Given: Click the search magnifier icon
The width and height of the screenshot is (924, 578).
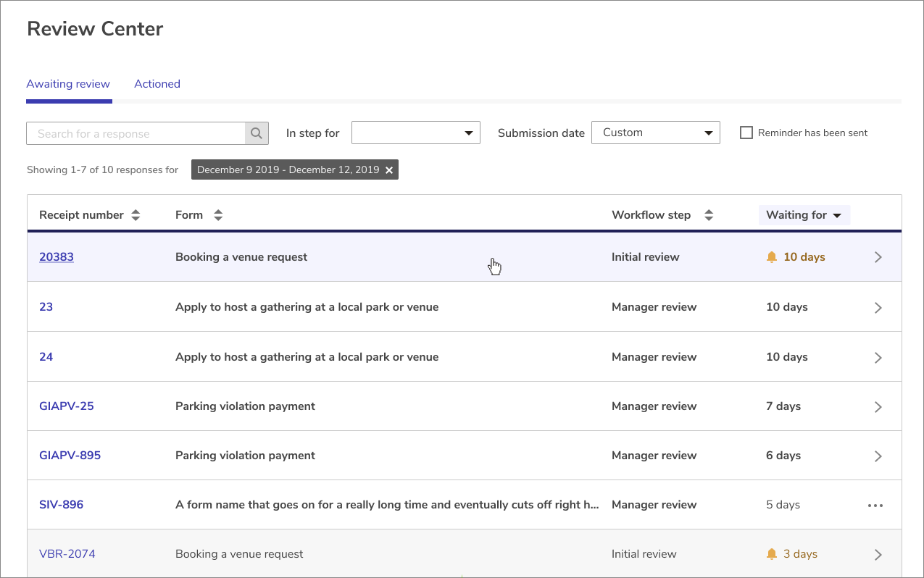Looking at the screenshot, I should [x=257, y=133].
